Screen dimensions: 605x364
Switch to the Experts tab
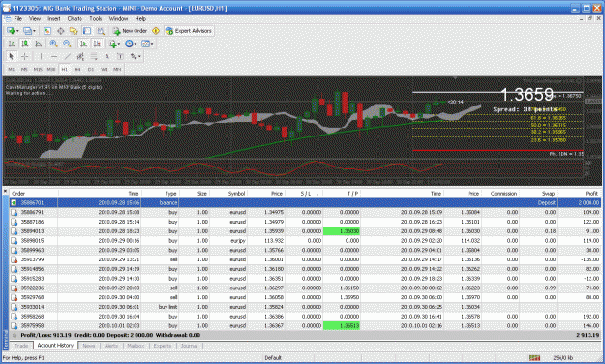[163, 346]
